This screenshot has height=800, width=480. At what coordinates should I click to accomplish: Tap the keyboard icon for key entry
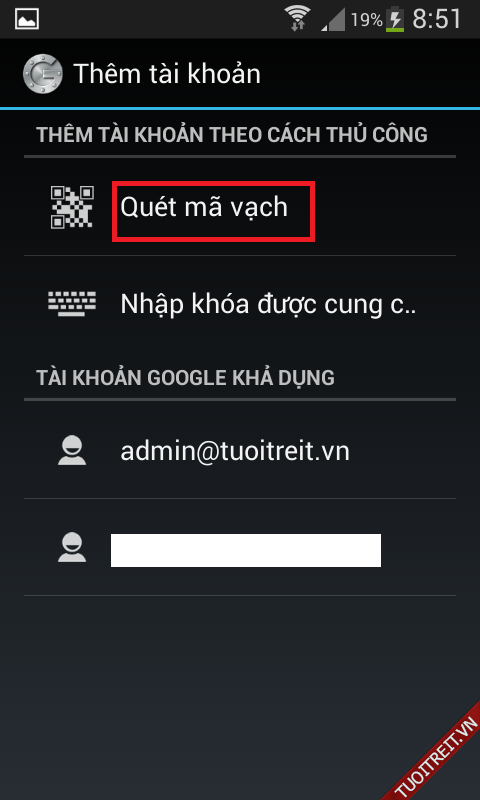pyautogui.click(x=72, y=304)
